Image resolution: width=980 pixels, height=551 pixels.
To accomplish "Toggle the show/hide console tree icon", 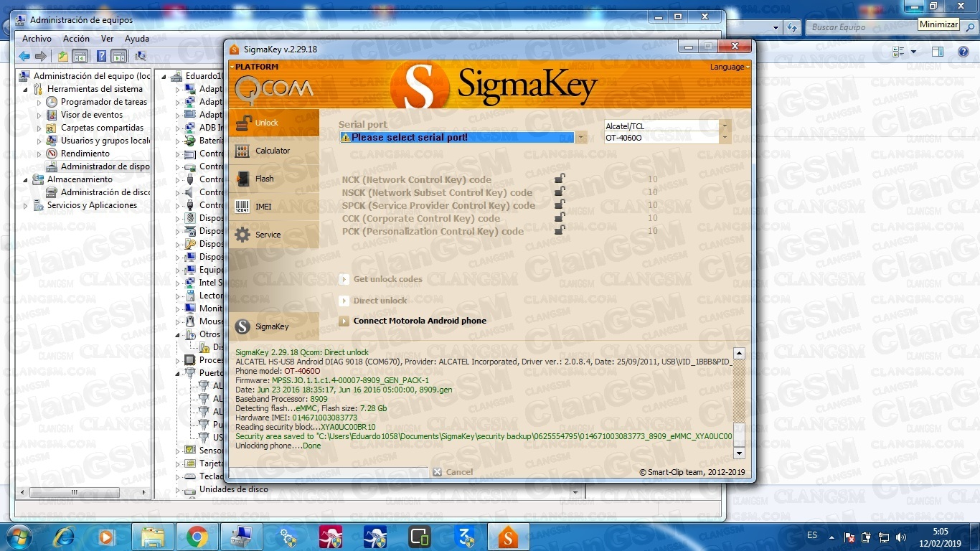I will point(80,56).
